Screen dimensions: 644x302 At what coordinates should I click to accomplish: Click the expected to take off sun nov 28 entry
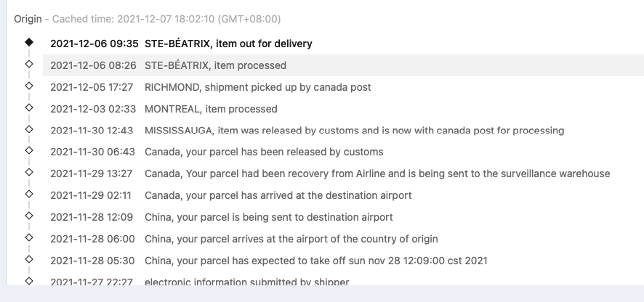316,261
